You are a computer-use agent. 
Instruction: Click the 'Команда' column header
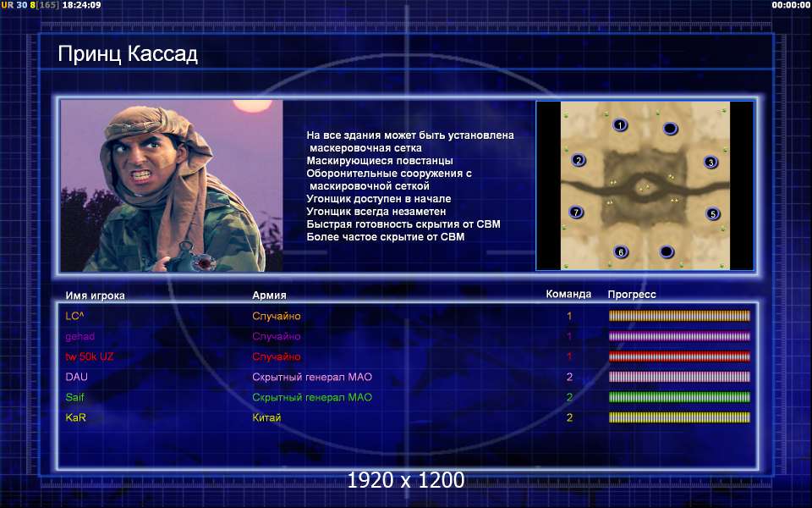[568, 294]
